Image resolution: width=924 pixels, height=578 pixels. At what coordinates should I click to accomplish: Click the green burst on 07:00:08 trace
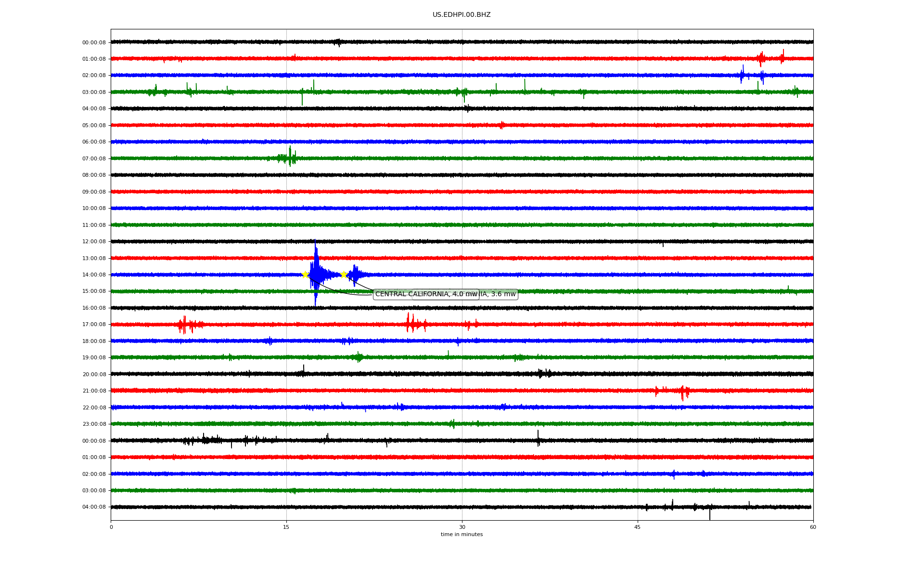click(289, 157)
